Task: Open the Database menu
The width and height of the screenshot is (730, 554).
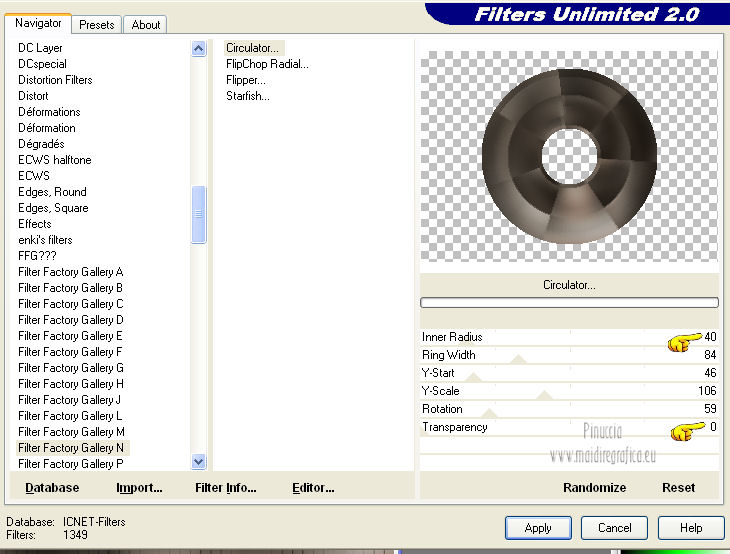Action: coord(52,488)
